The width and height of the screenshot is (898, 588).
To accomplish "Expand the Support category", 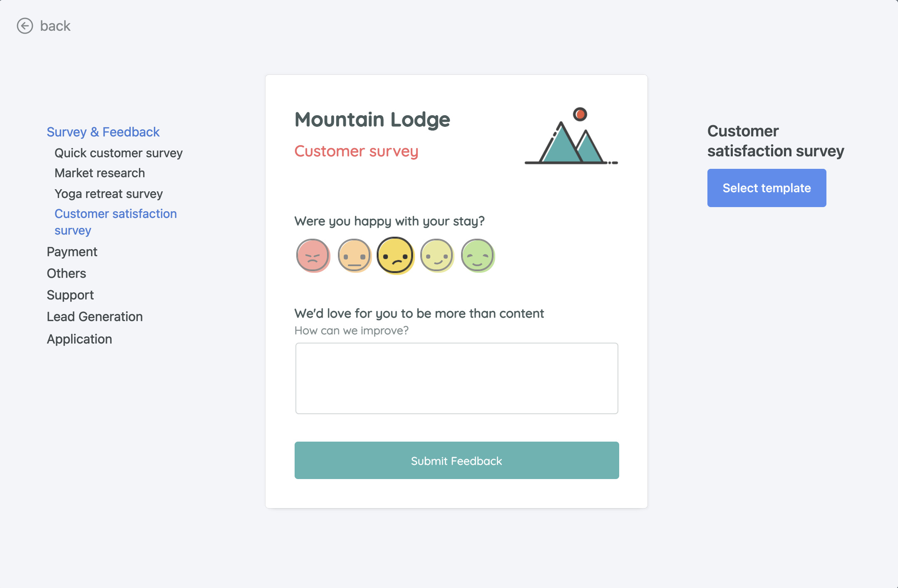I will click(70, 295).
